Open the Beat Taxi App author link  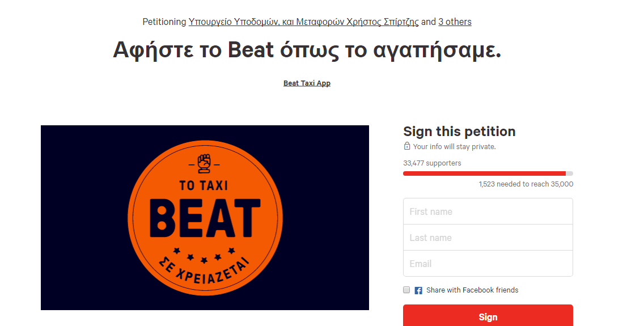pos(307,83)
